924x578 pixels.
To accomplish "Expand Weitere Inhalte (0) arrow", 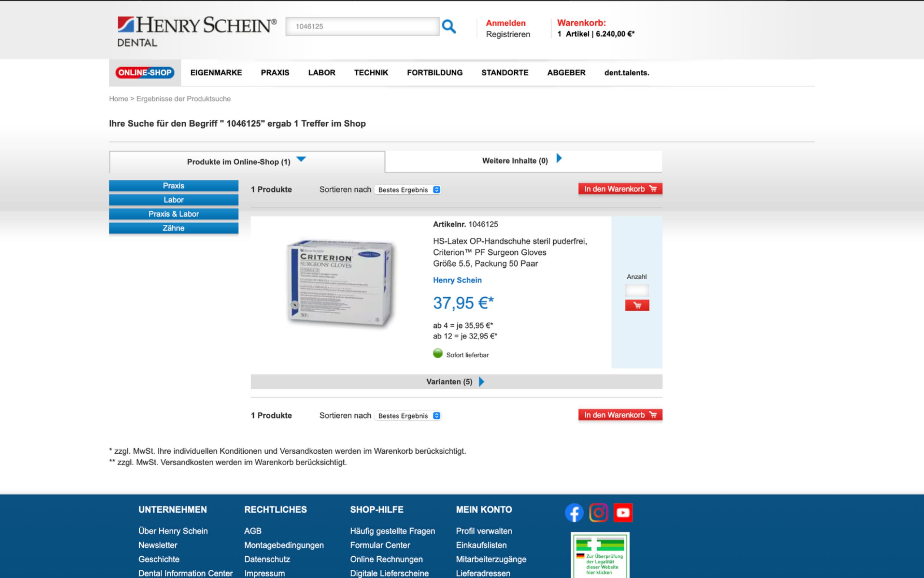I will click(x=559, y=158).
